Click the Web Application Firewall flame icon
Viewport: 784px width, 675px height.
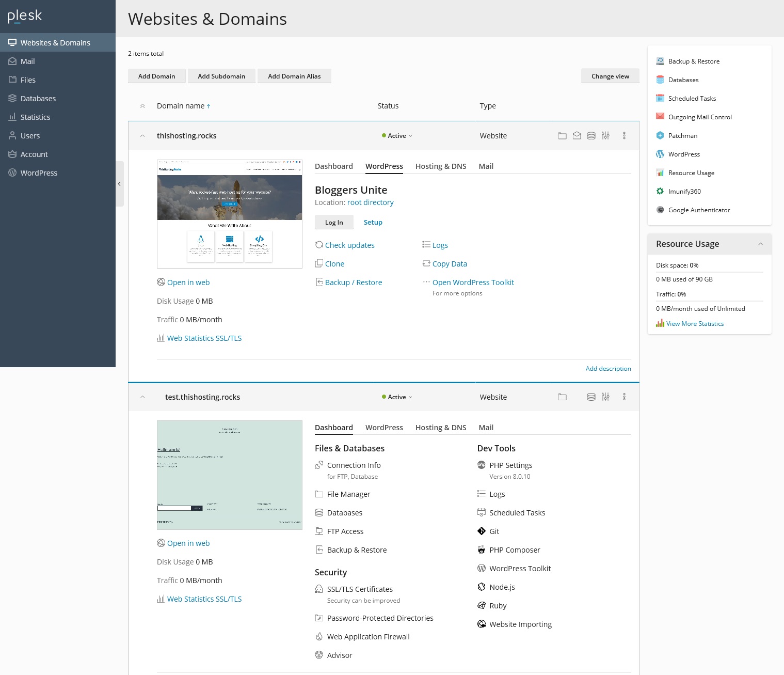point(319,636)
